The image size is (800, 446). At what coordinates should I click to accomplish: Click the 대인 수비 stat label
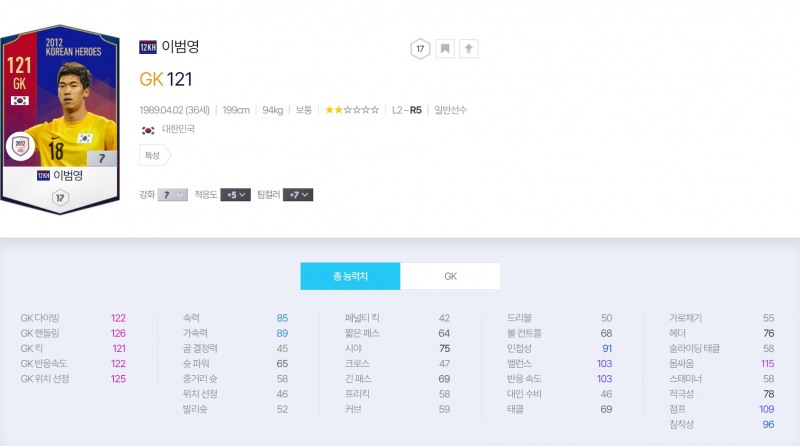[524, 394]
